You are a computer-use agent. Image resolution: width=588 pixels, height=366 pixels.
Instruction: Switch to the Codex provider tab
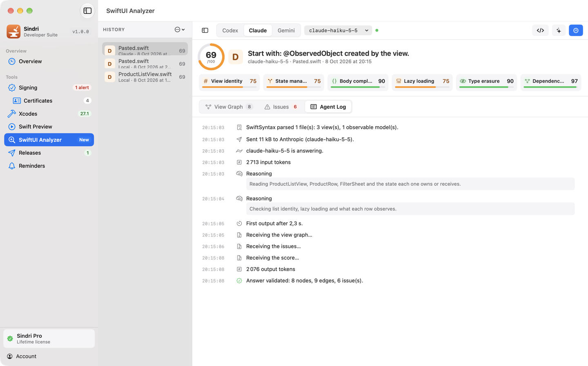(230, 30)
